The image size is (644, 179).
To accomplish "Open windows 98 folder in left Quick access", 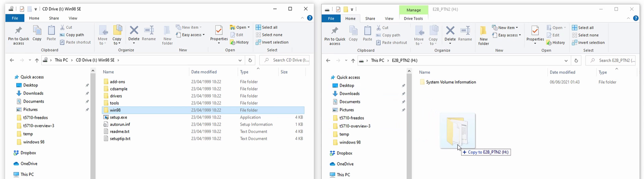I will tap(34, 142).
